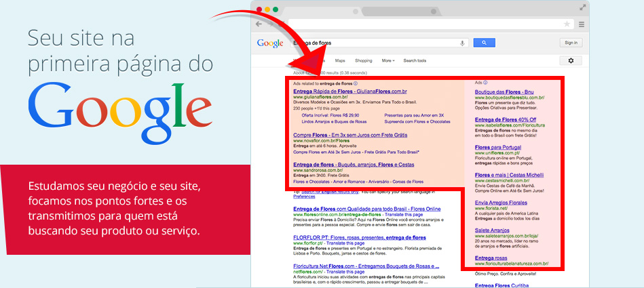
Task: Open Search tools
Action: 415,61
